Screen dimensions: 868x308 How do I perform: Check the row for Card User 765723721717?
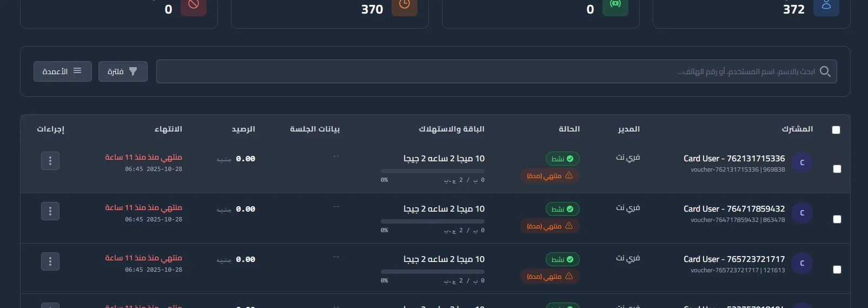coord(837,270)
